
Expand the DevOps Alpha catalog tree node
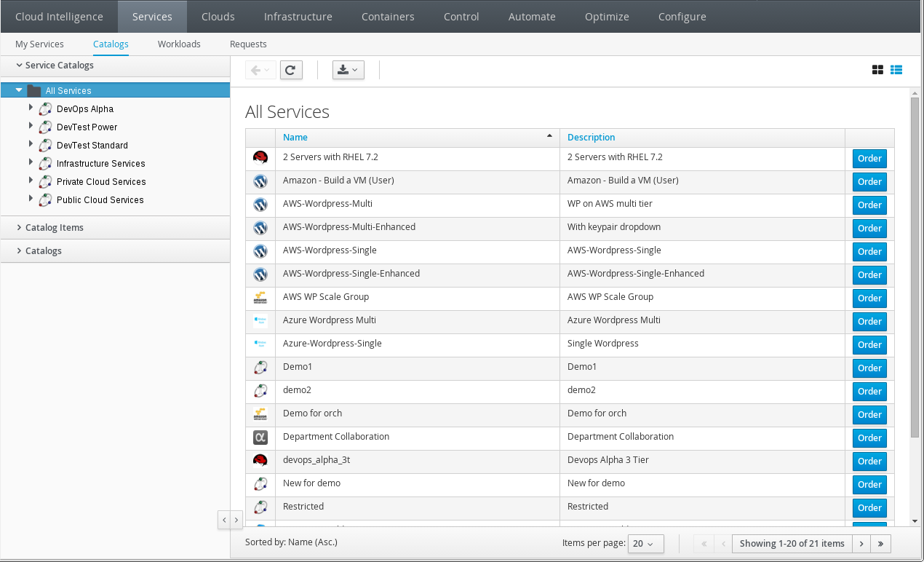31,108
